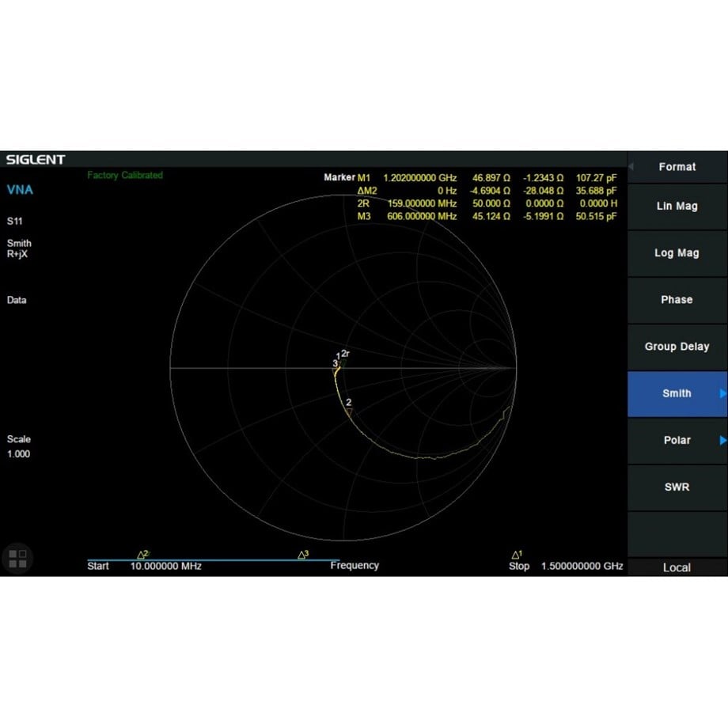This screenshot has height=728, width=728.
Task: Click marker 2 triangle on frequency axis
Action: pyautogui.click(x=141, y=555)
